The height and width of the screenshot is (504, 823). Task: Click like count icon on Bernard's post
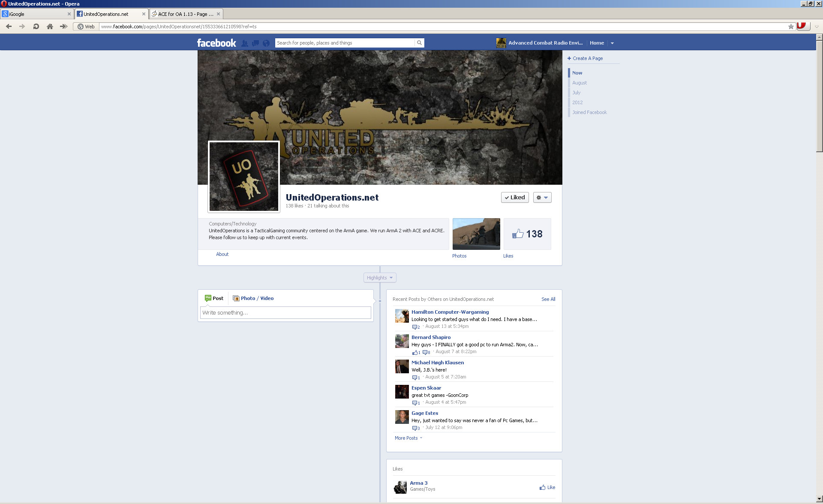(x=416, y=352)
